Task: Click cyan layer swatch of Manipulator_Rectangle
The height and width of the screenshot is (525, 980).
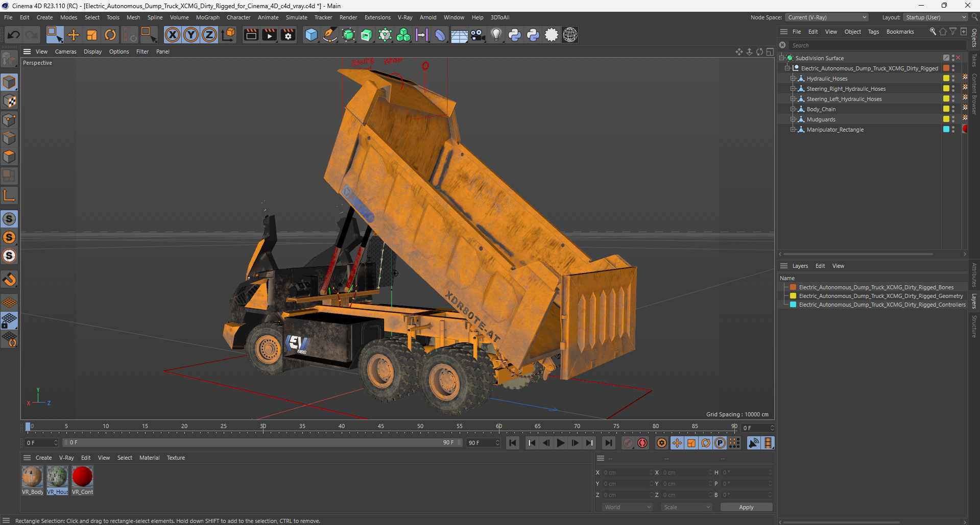Action: point(946,130)
